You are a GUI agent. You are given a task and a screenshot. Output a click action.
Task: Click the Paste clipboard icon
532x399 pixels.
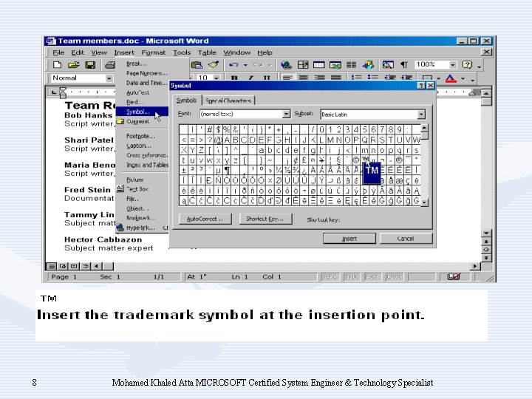click(197, 65)
